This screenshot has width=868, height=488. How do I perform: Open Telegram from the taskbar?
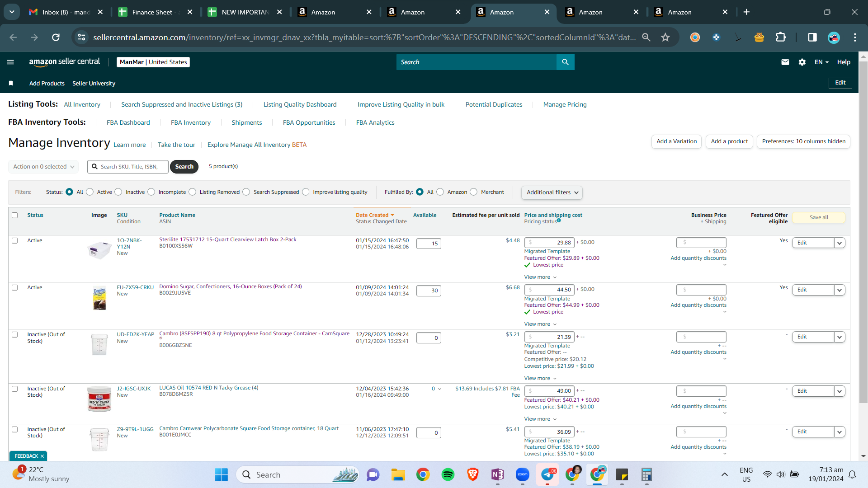(547, 474)
